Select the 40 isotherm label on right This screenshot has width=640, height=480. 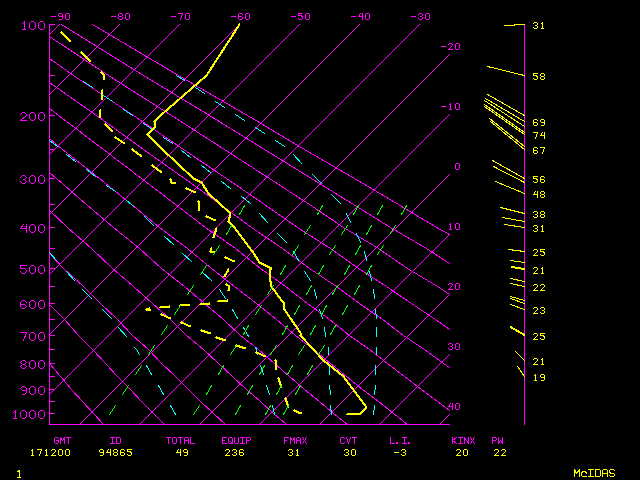coord(454,407)
